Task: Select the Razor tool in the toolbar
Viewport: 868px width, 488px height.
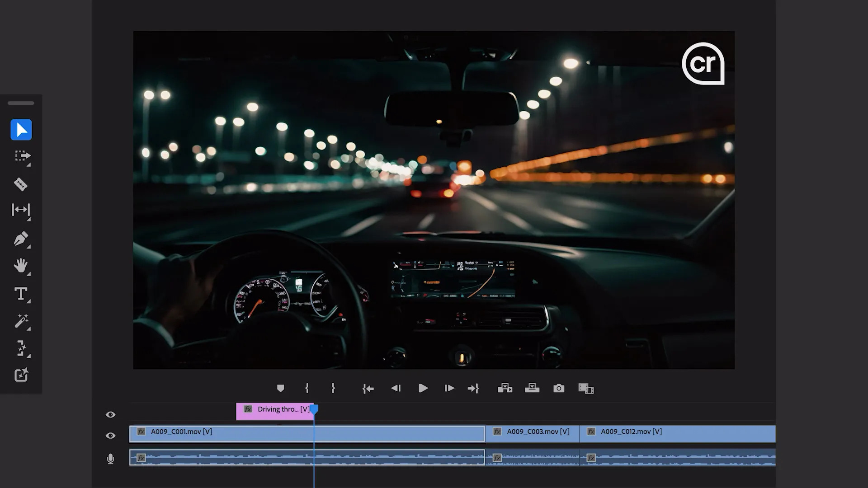Action: pyautogui.click(x=21, y=184)
